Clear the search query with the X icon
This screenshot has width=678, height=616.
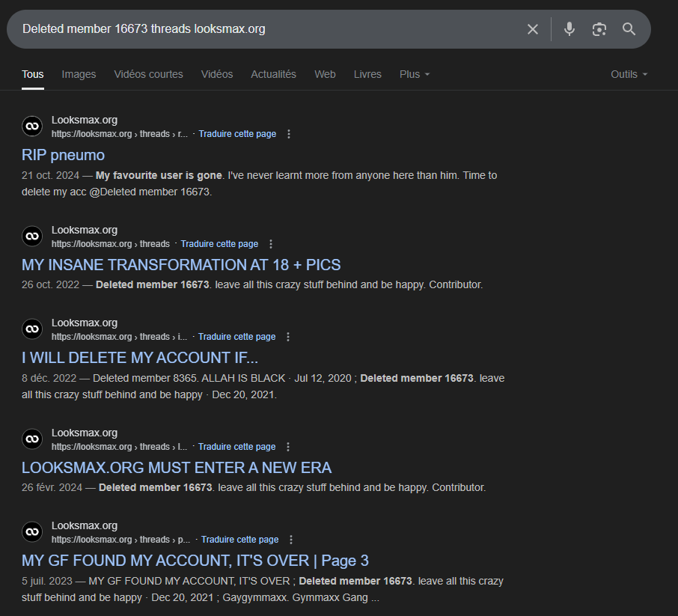tap(533, 29)
